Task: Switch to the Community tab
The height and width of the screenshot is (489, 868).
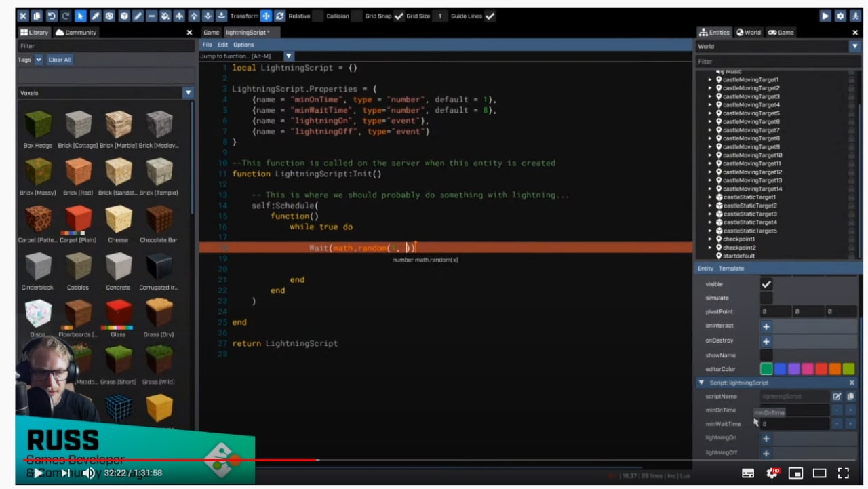Action: click(76, 33)
